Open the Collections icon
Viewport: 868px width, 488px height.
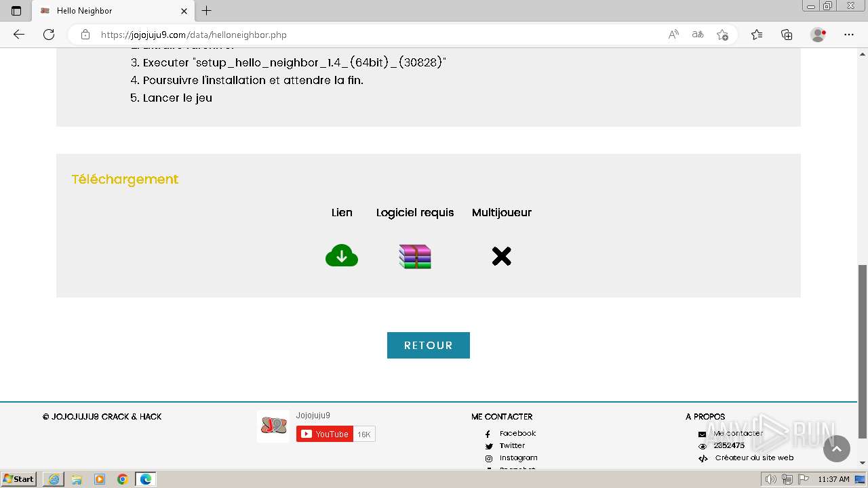(787, 35)
